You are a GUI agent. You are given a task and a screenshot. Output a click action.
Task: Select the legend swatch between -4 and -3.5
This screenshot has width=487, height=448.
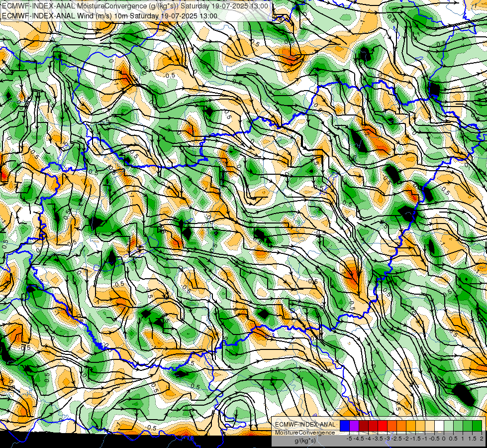[x=373, y=426]
